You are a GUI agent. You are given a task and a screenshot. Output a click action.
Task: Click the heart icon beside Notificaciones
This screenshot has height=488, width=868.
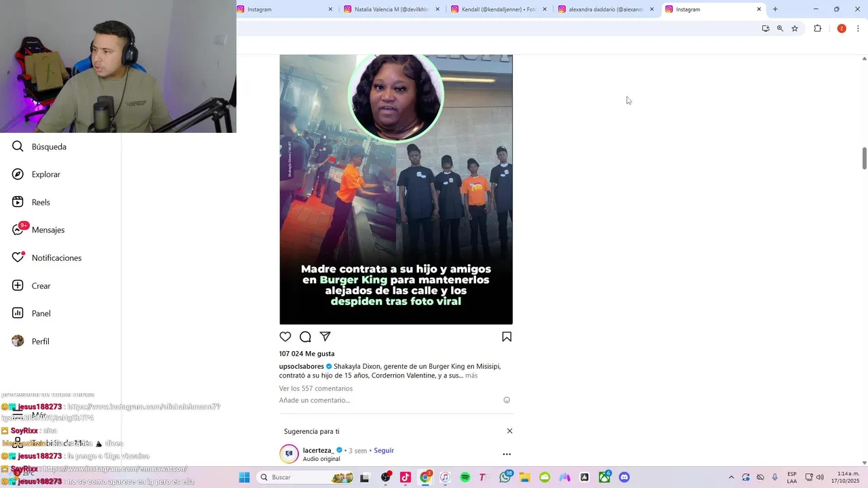[x=18, y=258]
